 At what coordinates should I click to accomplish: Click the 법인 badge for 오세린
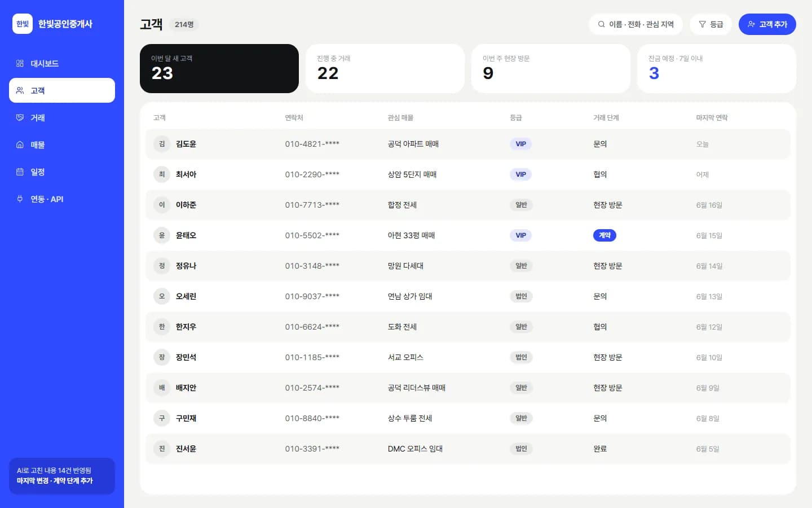click(521, 296)
